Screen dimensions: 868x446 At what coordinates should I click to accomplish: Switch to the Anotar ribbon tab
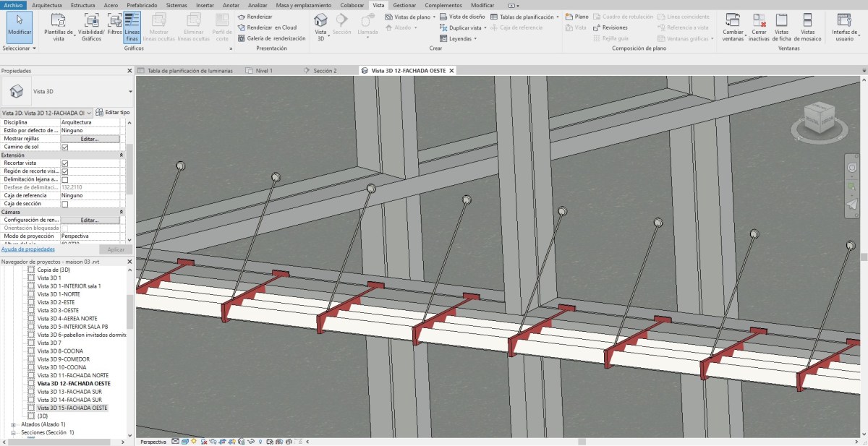pos(231,4)
